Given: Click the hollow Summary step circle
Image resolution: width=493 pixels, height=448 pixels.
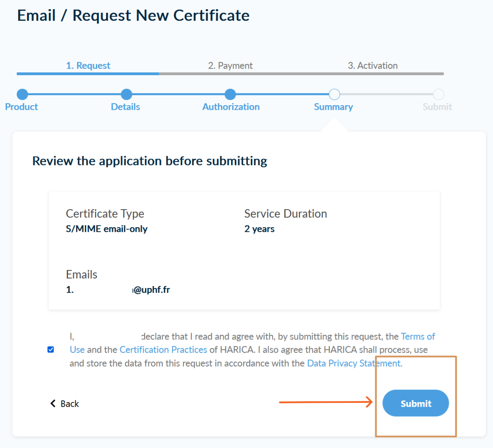Looking at the screenshot, I should coord(334,94).
